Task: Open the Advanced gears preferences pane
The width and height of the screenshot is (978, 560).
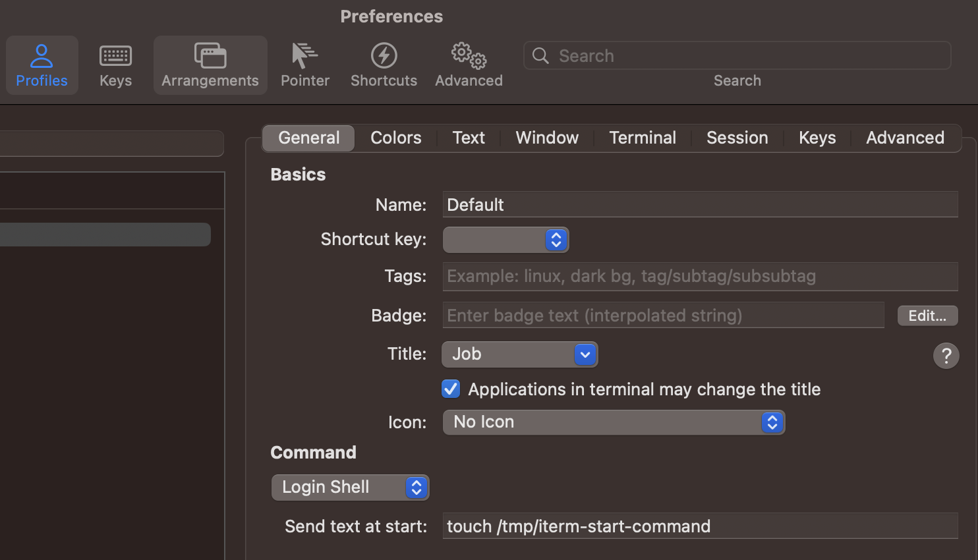Action: (469, 65)
